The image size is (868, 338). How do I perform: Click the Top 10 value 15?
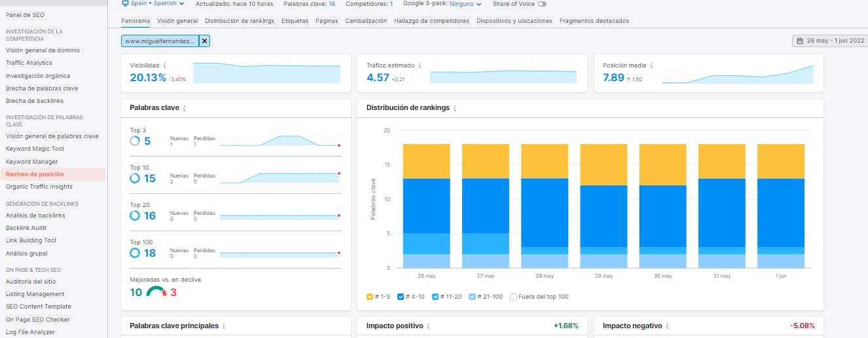pyautogui.click(x=150, y=178)
